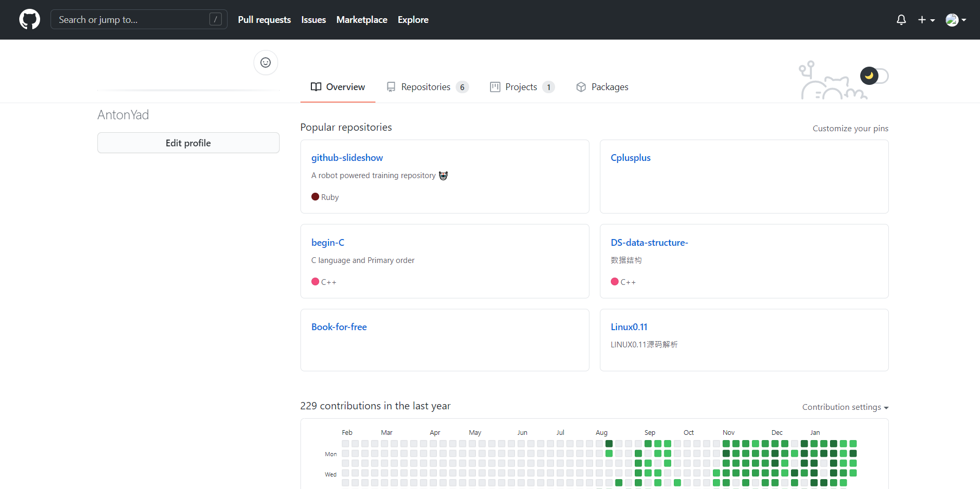
Task: Click Customize your pins link
Action: coord(850,129)
